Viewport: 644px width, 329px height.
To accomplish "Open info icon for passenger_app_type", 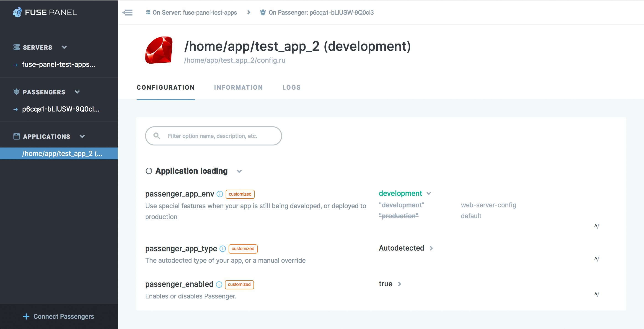I will tap(222, 249).
